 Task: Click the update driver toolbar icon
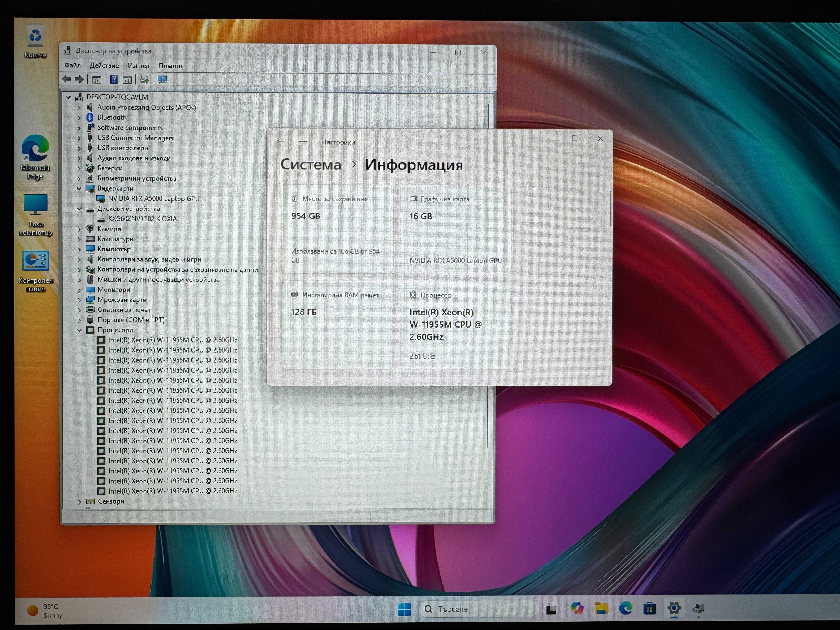coord(144,79)
